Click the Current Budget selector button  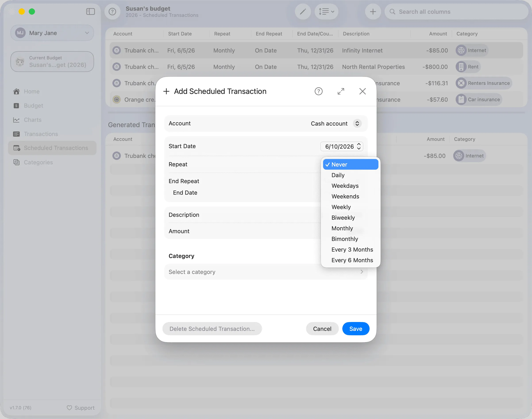tap(52, 62)
